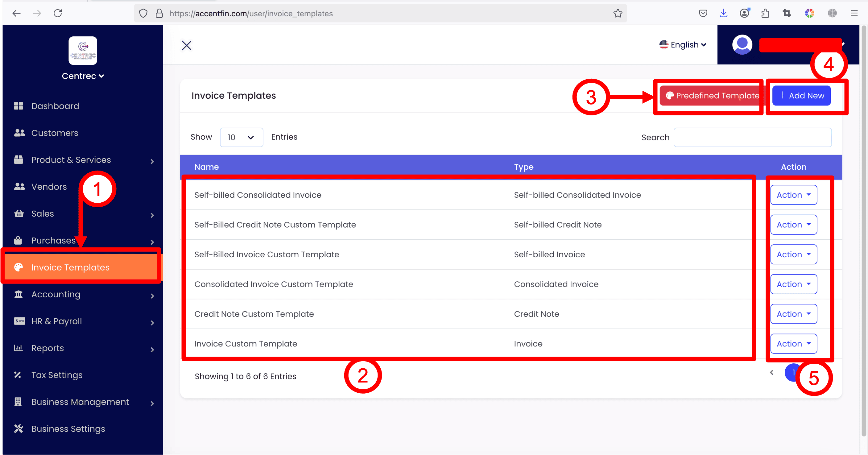Click the Dashboard grid icon in sidebar
The image size is (868, 455).
pos(19,106)
